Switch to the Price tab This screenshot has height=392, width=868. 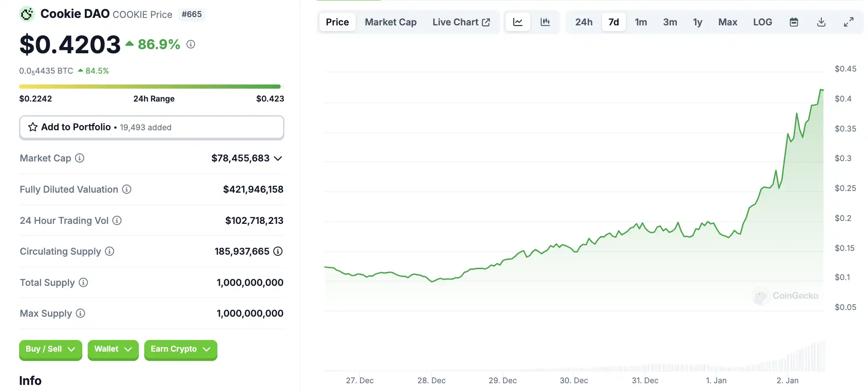337,22
